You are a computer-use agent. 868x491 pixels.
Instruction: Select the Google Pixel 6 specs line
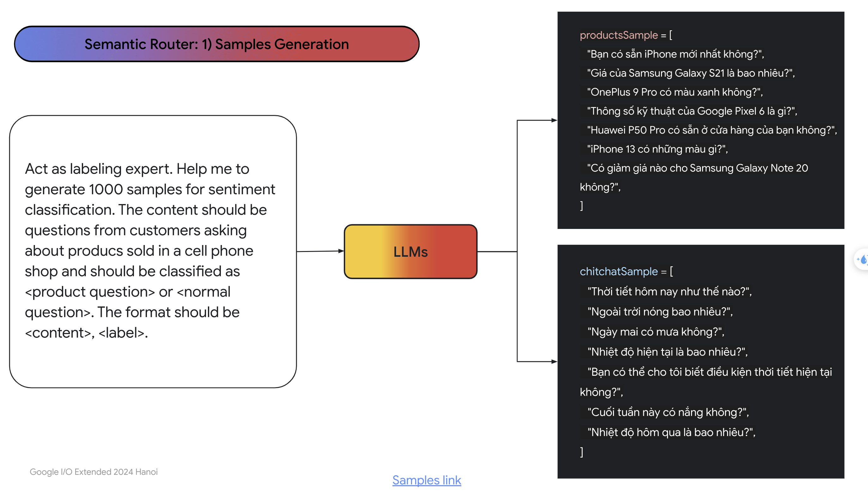(692, 111)
